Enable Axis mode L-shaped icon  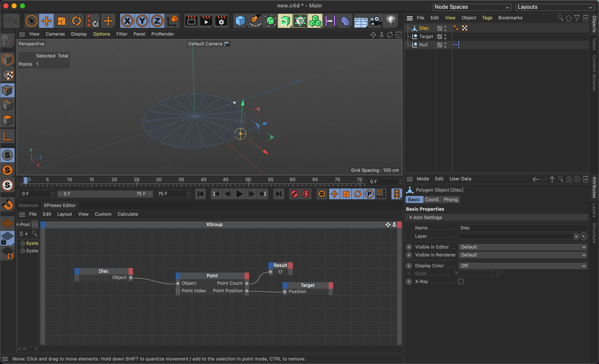pos(7,136)
